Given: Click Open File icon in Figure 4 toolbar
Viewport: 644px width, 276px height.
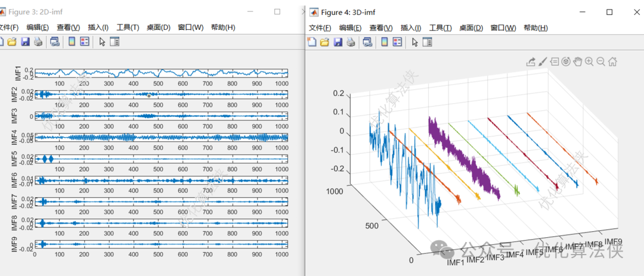Looking at the screenshot, I should [x=324, y=42].
